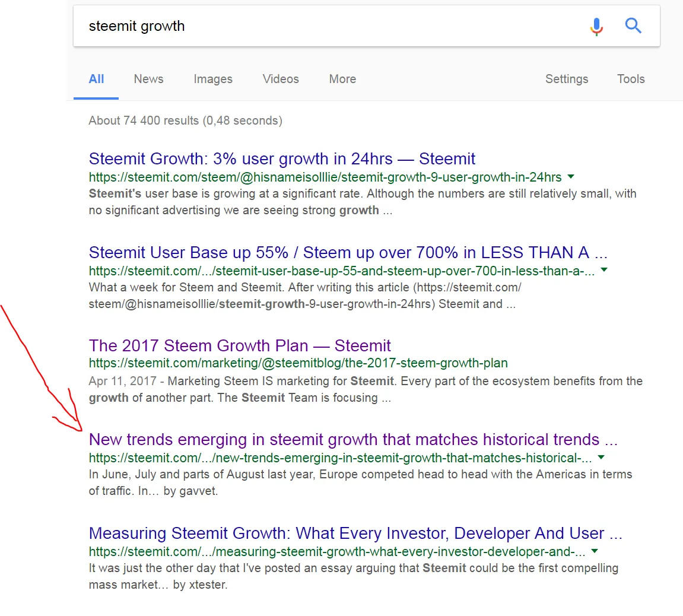Open 'Steemit User Base up 55%' result
This screenshot has width=683, height=616.
coord(348,252)
